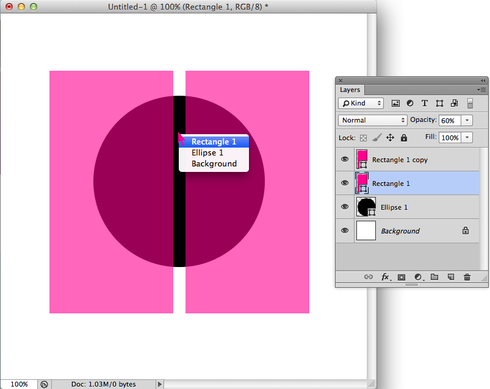Open the Opacity slider dropdown arrow
The height and width of the screenshot is (389, 490).
pyautogui.click(x=467, y=120)
